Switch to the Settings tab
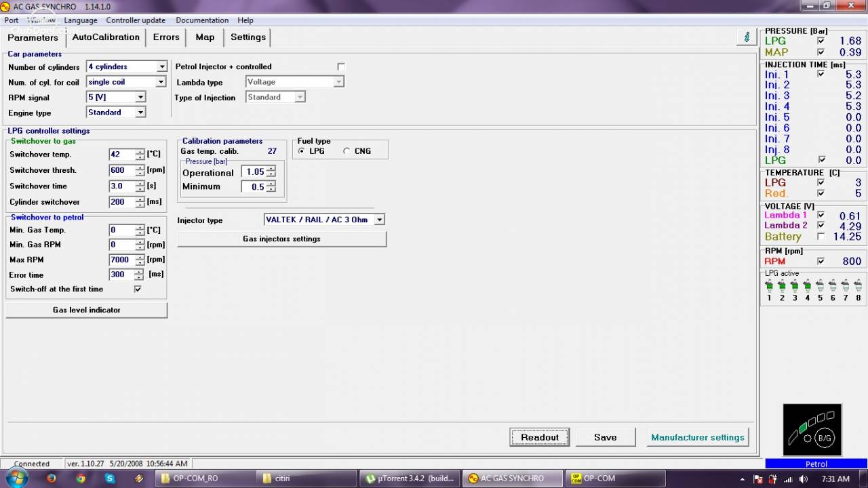 [248, 37]
